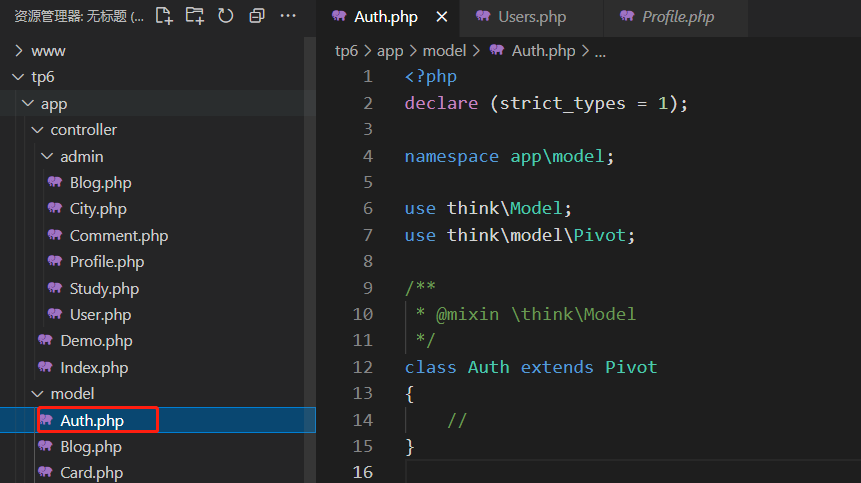This screenshot has width=861, height=483.
Task: Open Study.php file
Action: 104,289
